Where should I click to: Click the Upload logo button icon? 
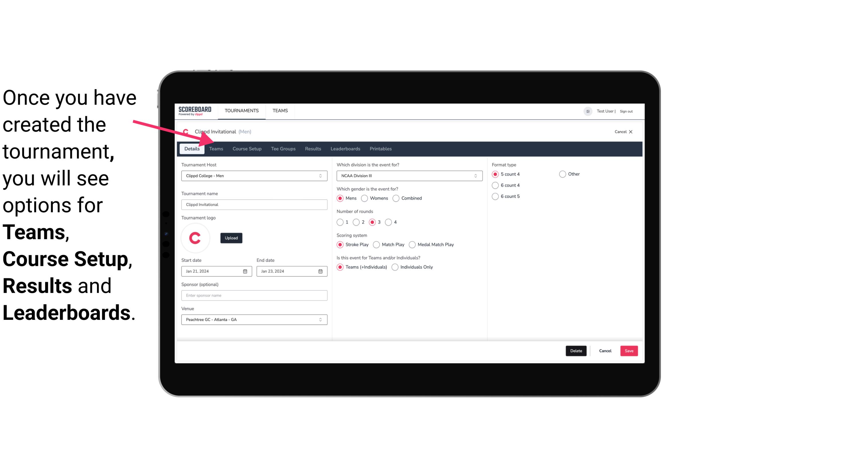[231, 238]
